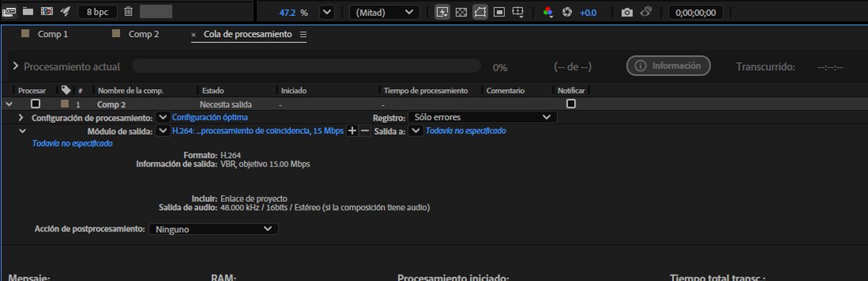Switch to Comp 2 tab
The width and height of the screenshot is (868, 281).
pos(143,34)
